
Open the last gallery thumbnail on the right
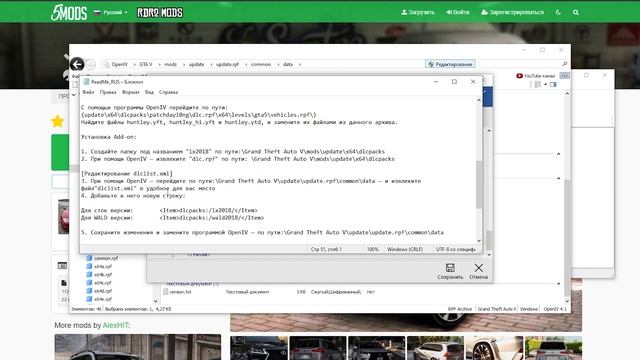pos(553,348)
